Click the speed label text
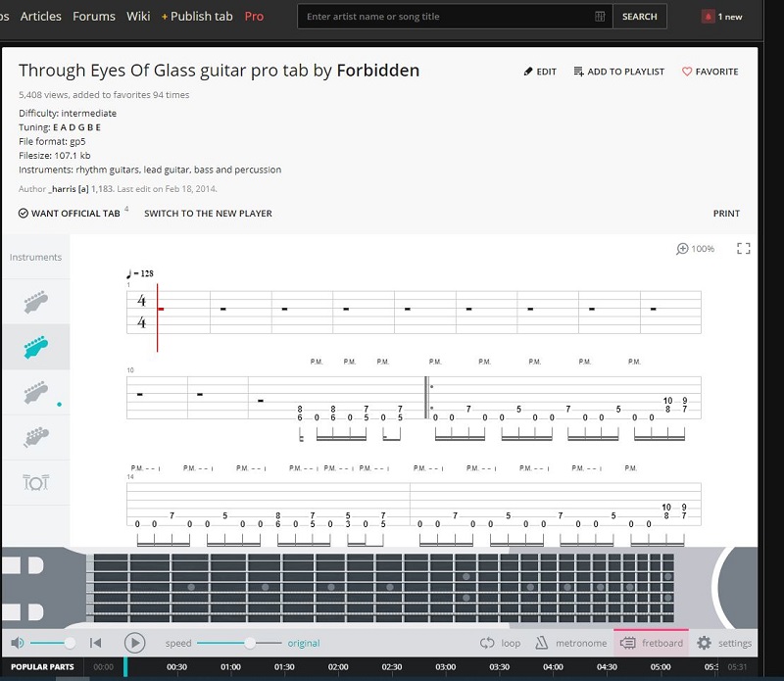Viewport: 784px width, 681px height. (178, 643)
